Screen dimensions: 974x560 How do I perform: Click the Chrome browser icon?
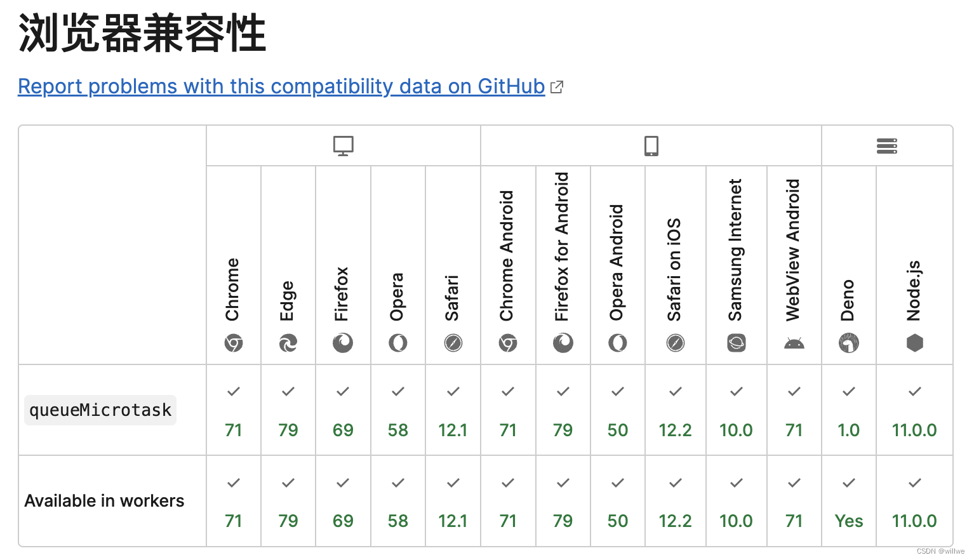click(233, 343)
